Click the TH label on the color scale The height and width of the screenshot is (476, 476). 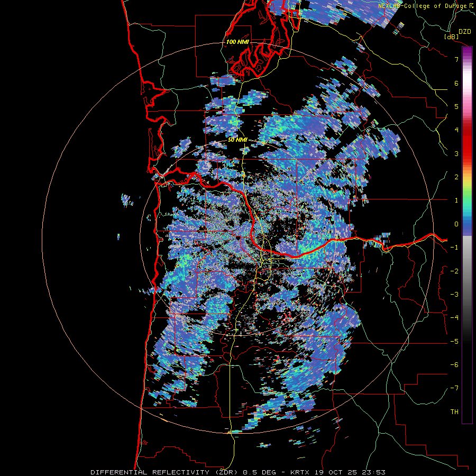[454, 411]
